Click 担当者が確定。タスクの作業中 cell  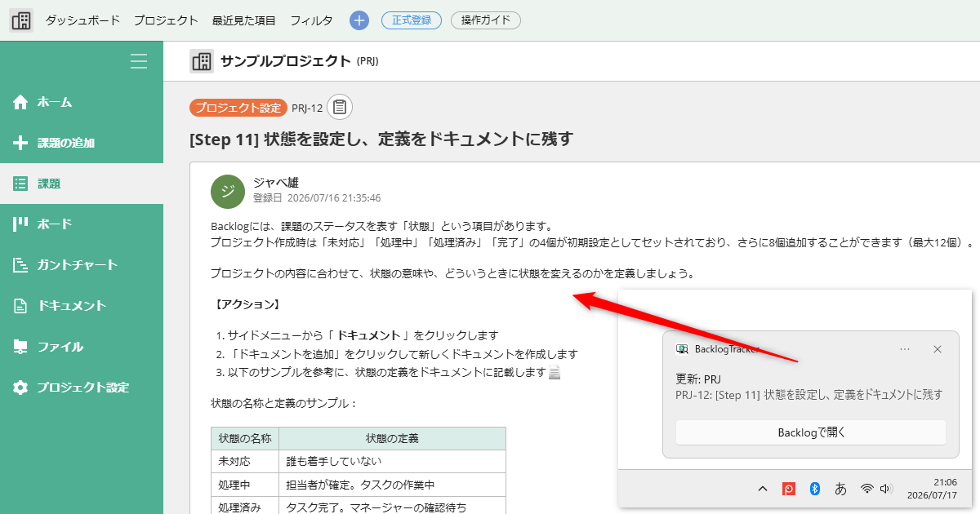[x=392, y=485]
